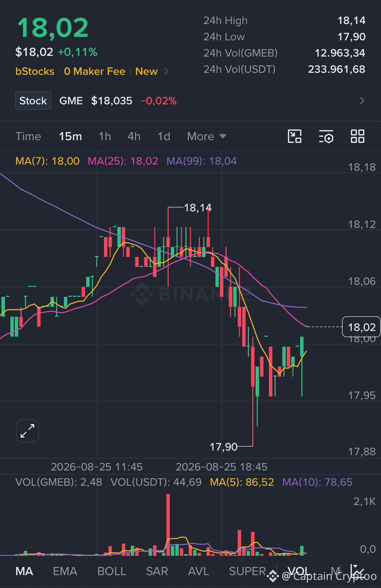Tap the +0,11% change value
This screenshot has width=381, height=588.
tap(77, 52)
